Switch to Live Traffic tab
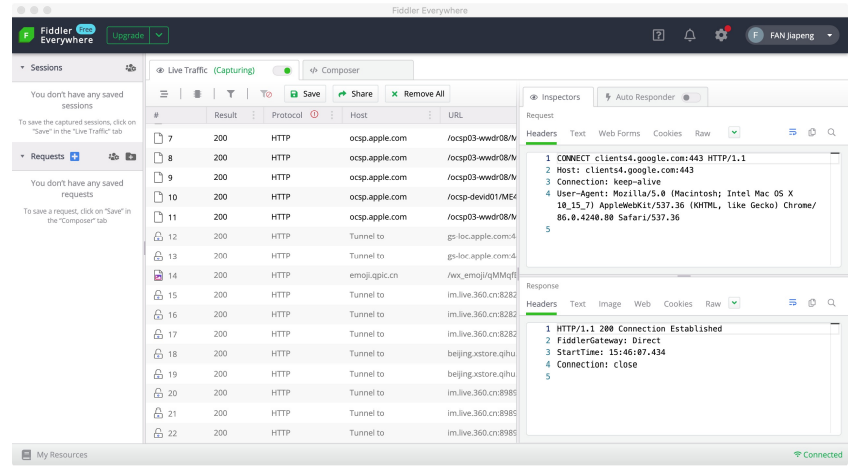Viewport: 859px width, 475px height. [x=224, y=70]
